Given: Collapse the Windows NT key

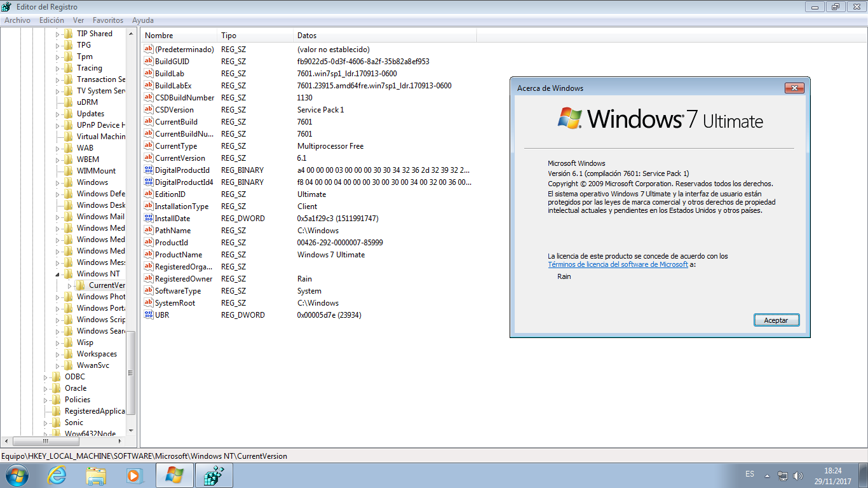Looking at the screenshot, I should click(x=57, y=274).
